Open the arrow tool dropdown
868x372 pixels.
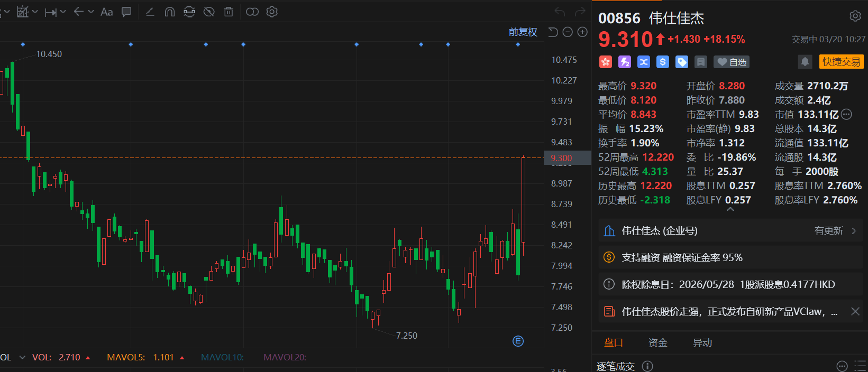tap(90, 12)
